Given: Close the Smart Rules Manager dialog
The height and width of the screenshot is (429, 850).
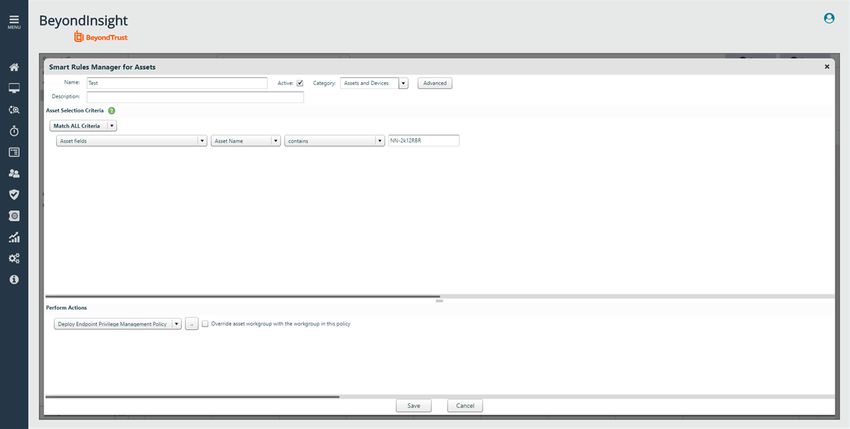Looking at the screenshot, I should [x=827, y=67].
